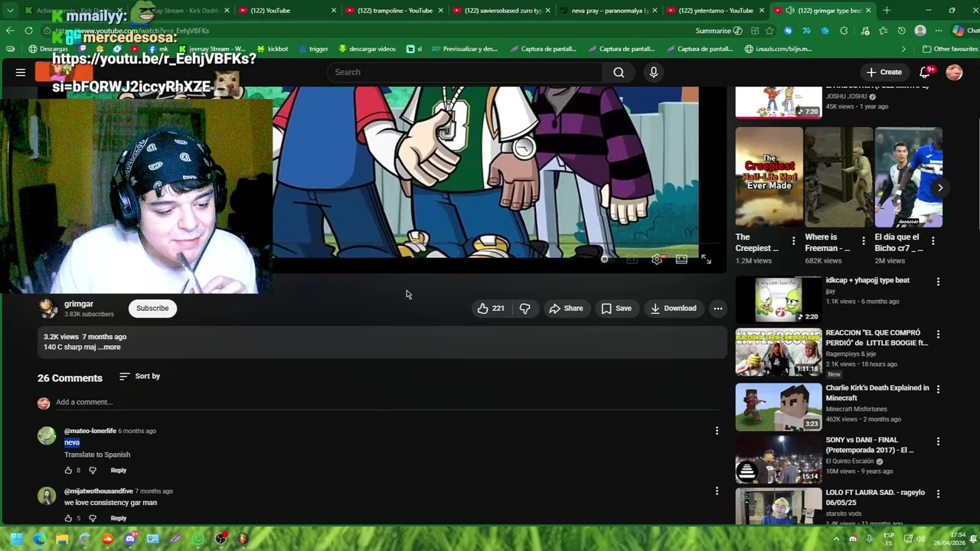Start voice search with the microphone icon
Screen dimensions: 980x551
pyautogui.click(x=653, y=72)
